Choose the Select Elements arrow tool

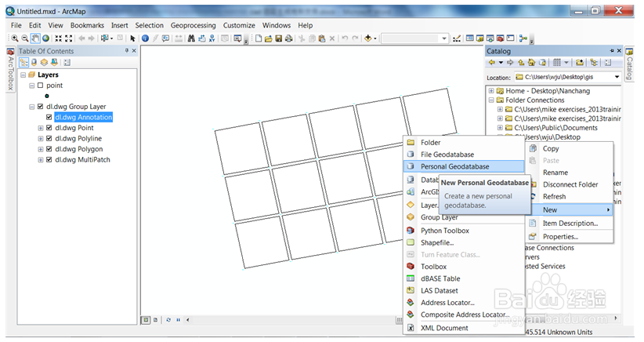[132, 38]
